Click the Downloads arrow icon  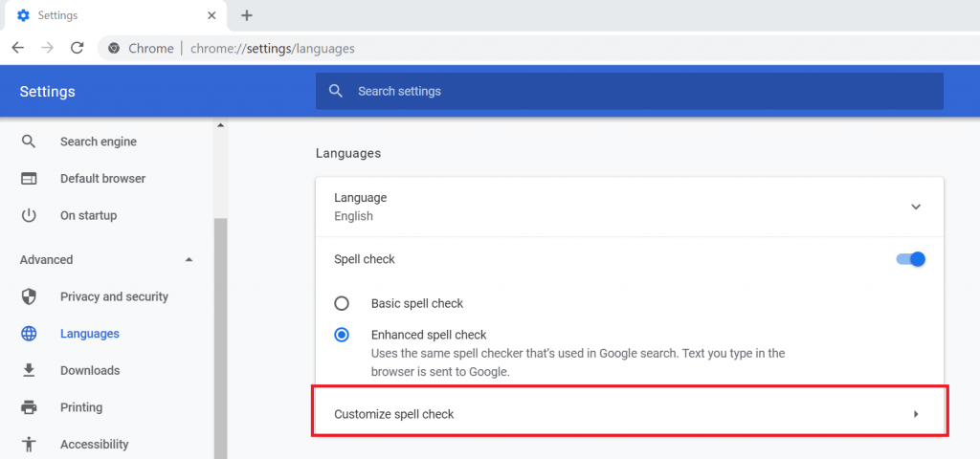tap(29, 370)
